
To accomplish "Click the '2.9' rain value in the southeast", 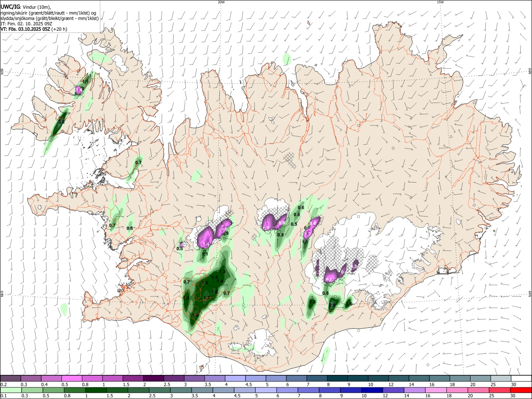I will click(332, 305).
